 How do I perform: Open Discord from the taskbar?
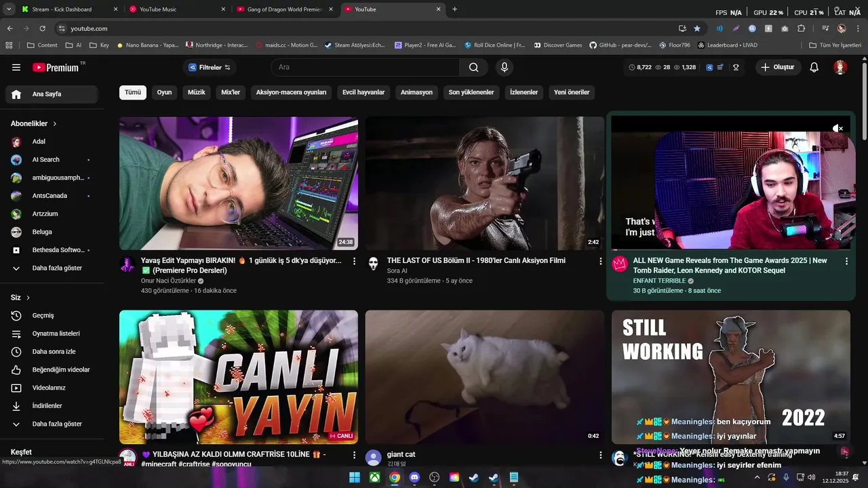414,477
